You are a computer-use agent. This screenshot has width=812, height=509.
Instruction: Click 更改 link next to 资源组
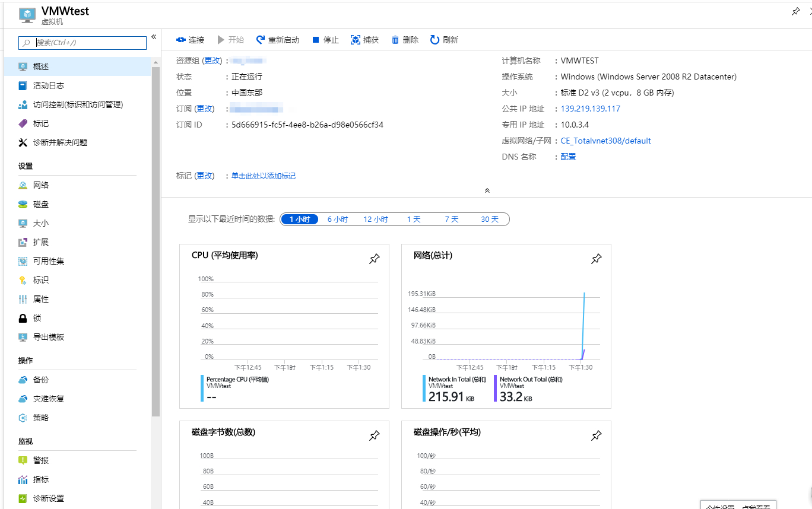click(212, 61)
